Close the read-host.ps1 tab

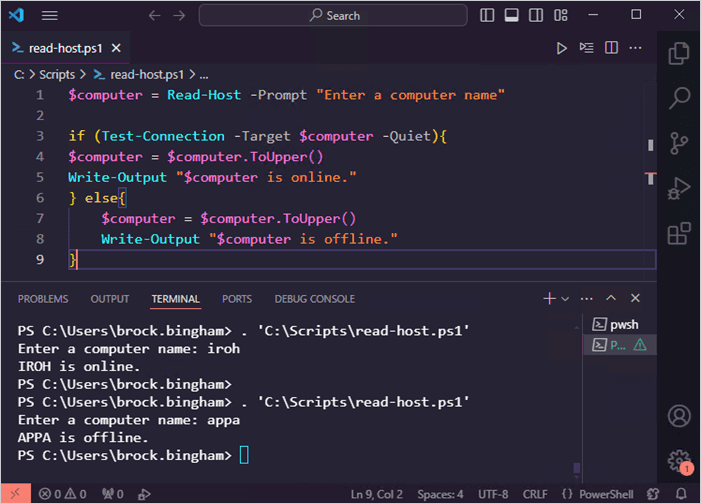pyautogui.click(x=116, y=48)
